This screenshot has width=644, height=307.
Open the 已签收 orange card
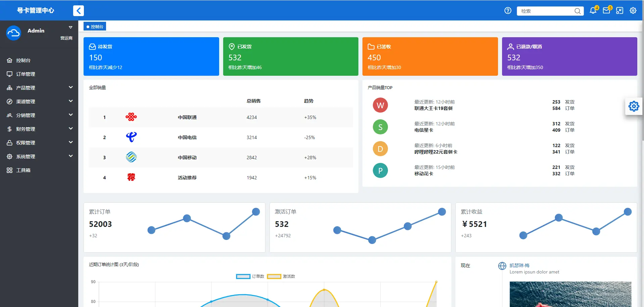430,56
